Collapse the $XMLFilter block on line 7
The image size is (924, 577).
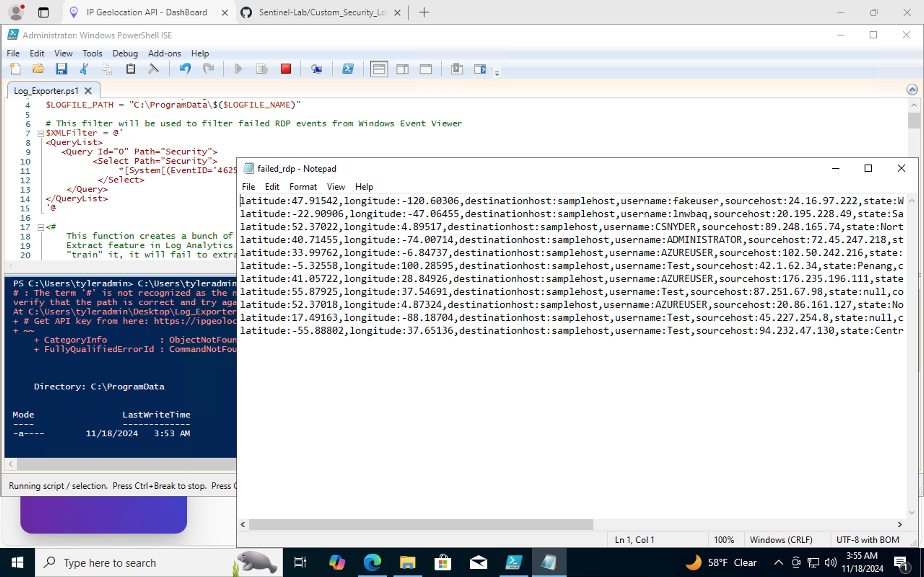[x=41, y=133]
